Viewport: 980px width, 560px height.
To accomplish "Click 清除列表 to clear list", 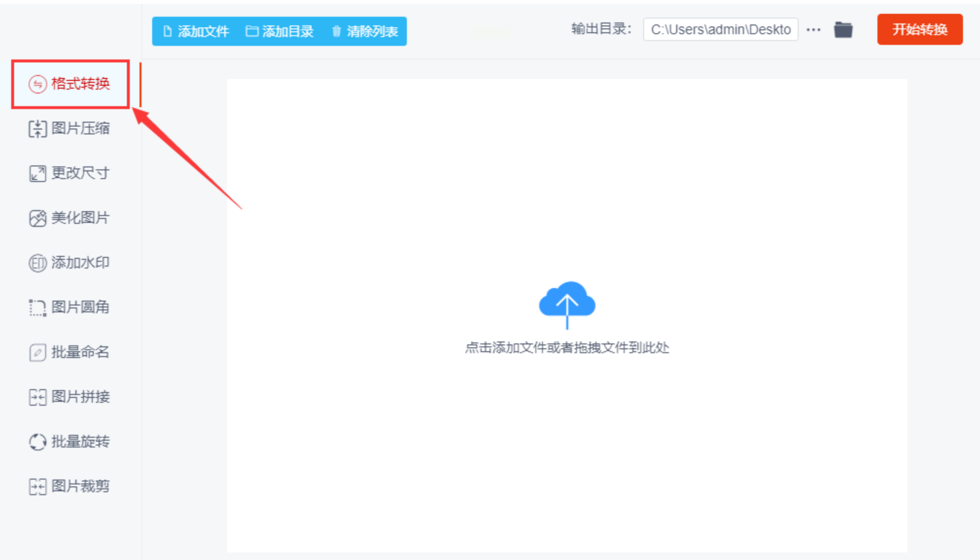I will 365,32.
